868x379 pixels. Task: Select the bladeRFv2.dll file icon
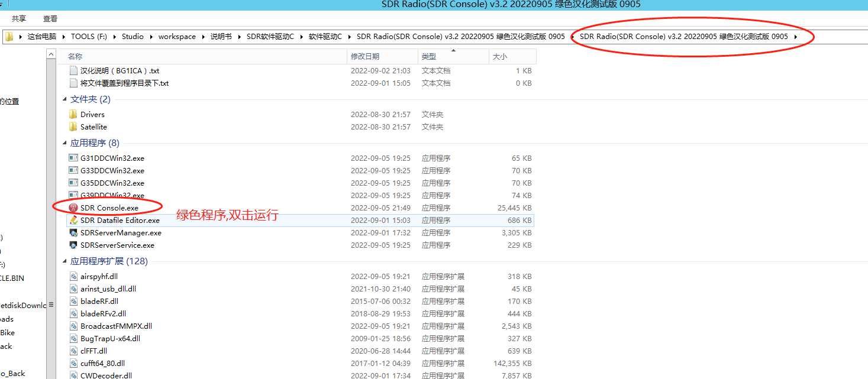73,313
